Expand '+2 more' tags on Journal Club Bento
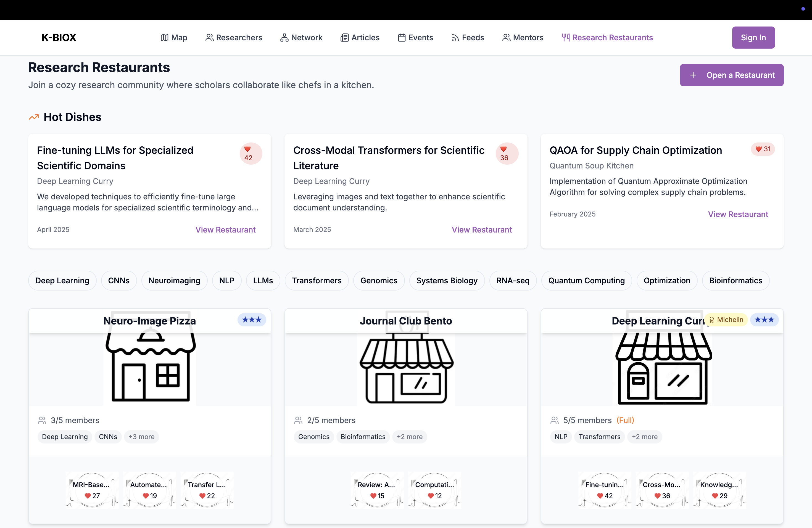The image size is (812, 528). 409,437
